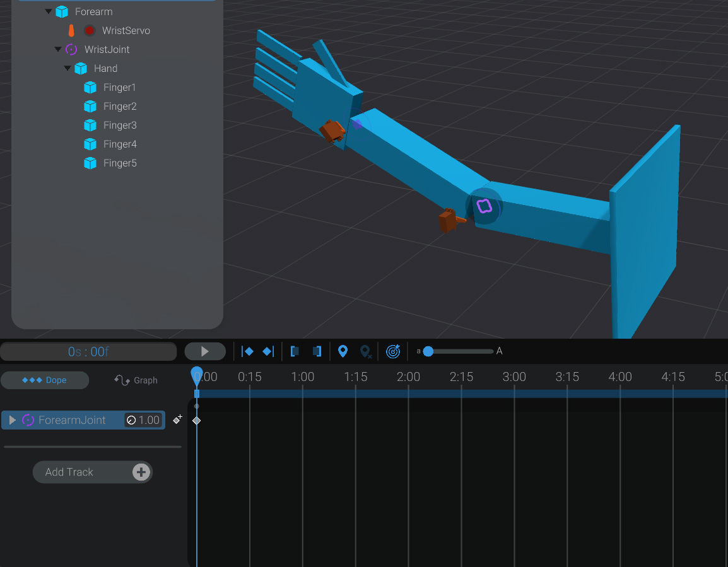Click the set loop end icon
The width and height of the screenshot is (728, 567).
coord(317,351)
